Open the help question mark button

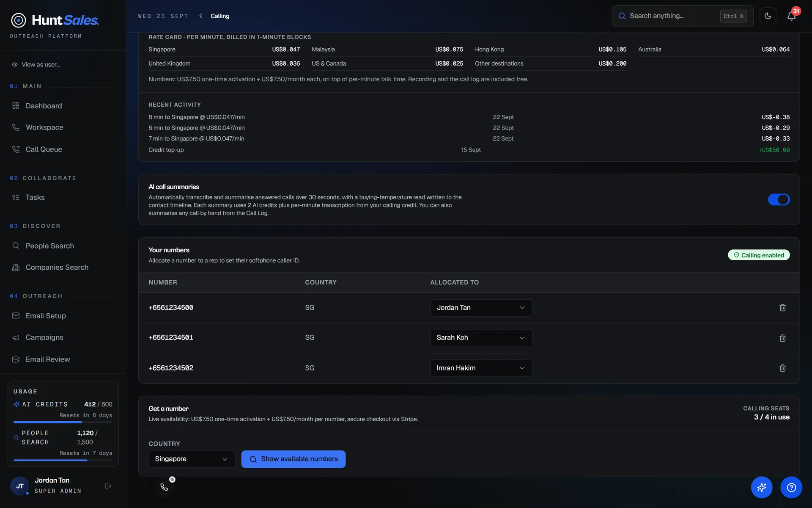(791, 487)
